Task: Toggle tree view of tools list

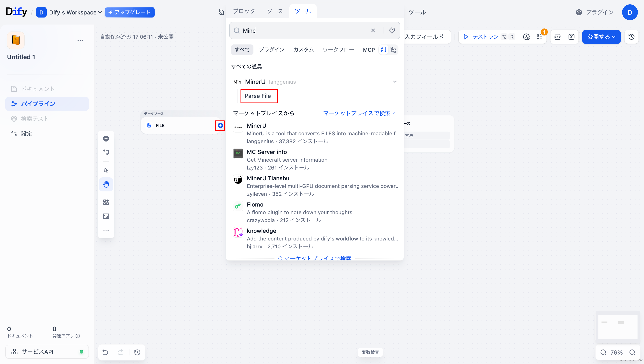Action: pyautogui.click(x=393, y=50)
